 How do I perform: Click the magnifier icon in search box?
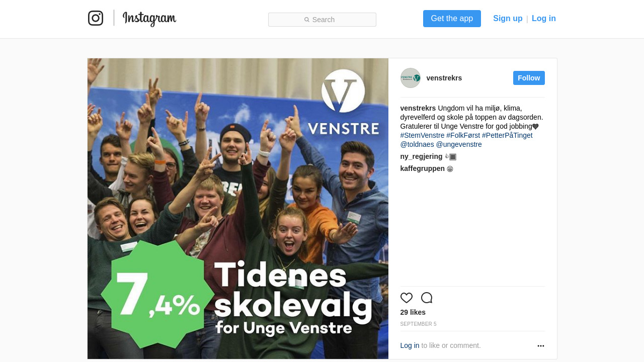point(307,20)
